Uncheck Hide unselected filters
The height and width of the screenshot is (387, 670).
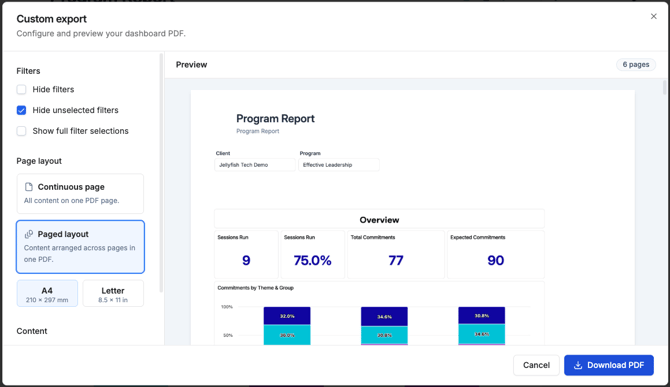21,110
